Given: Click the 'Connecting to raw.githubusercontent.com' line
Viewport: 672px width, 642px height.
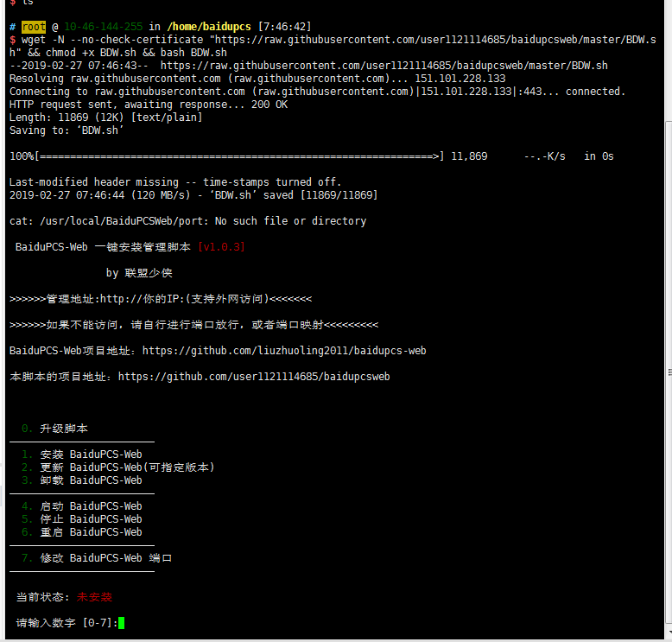Looking at the screenshot, I should [x=318, y=92].
